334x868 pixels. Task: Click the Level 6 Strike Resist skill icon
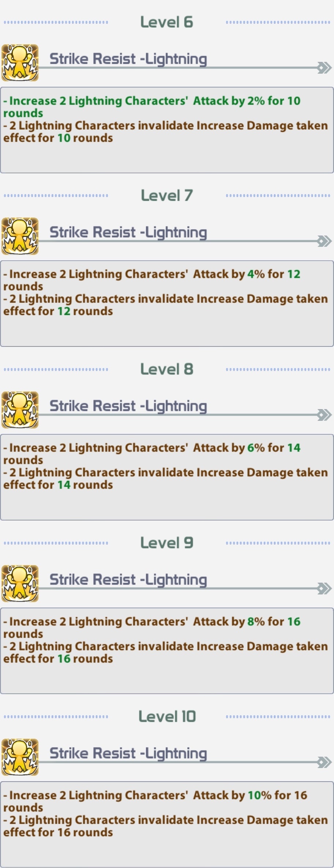[20, 63]
